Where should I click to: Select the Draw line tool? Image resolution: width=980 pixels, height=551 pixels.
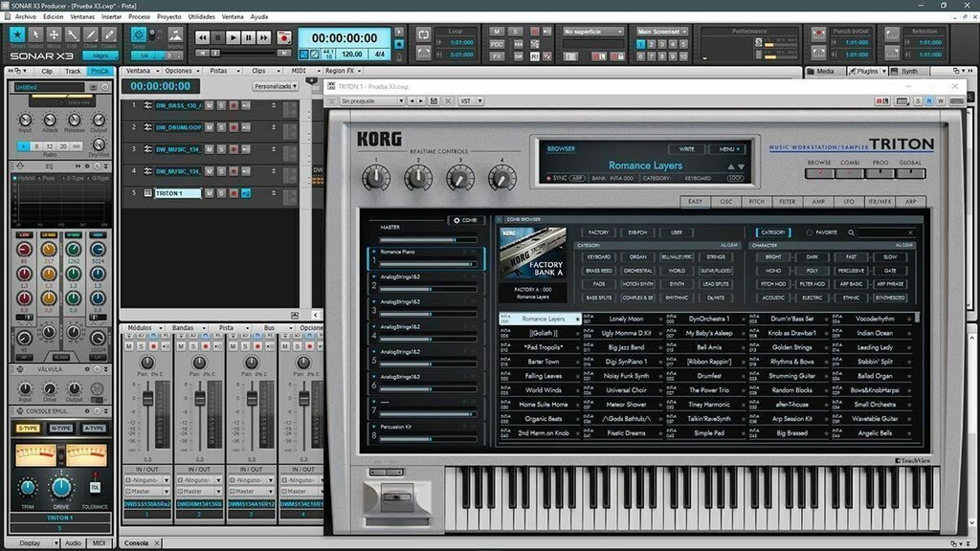point(91,34)
